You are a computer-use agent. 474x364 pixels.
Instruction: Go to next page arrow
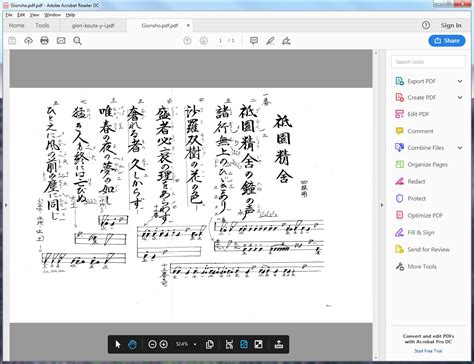click(203, 41)
